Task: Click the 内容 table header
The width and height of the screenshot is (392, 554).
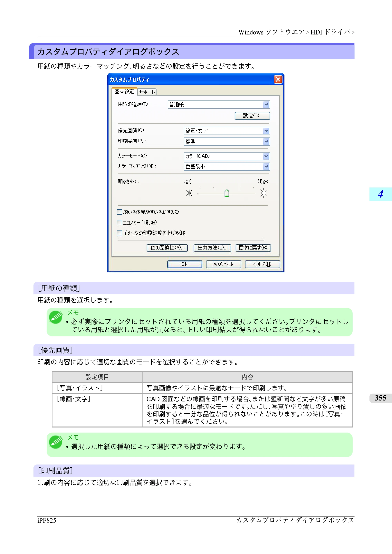Action: (x=247, y=377)
